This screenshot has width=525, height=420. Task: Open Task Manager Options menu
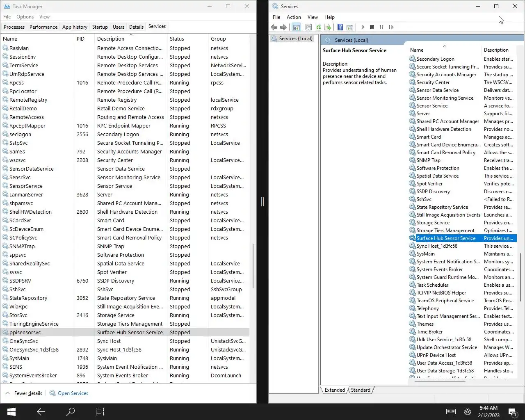click(25, 17)
